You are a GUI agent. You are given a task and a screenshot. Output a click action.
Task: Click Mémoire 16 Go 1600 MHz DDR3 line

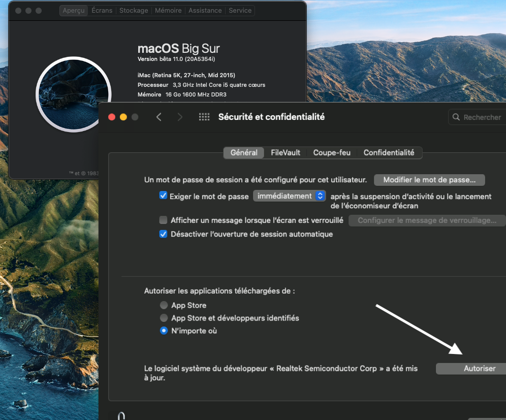(x=182, y=94)
